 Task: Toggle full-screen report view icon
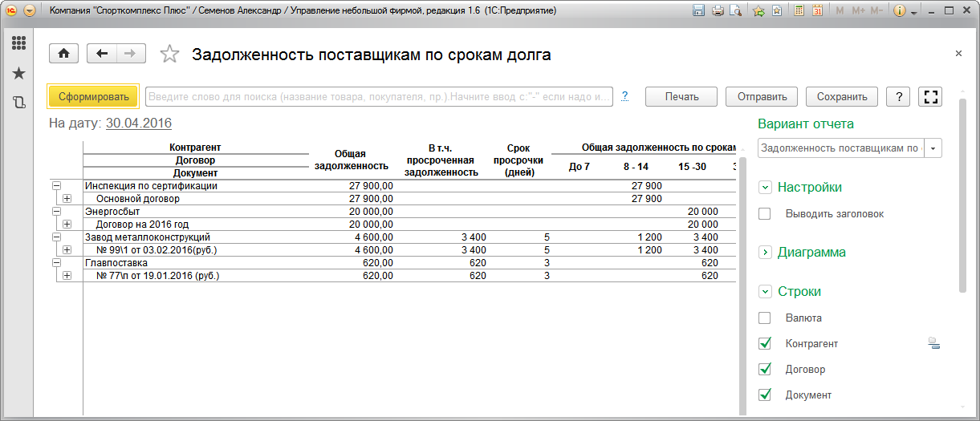tap(931, 96)
